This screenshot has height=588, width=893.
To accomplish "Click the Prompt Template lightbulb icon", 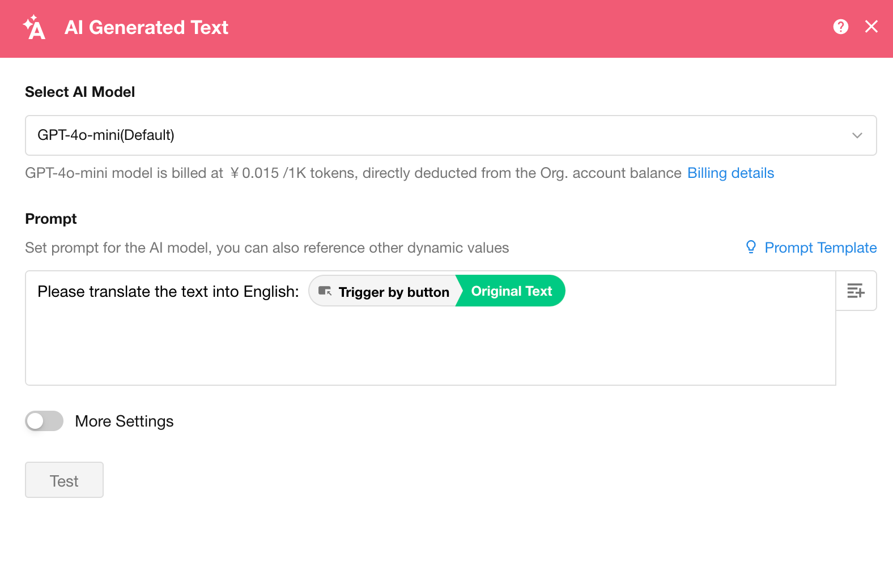I will pos(751,247).
